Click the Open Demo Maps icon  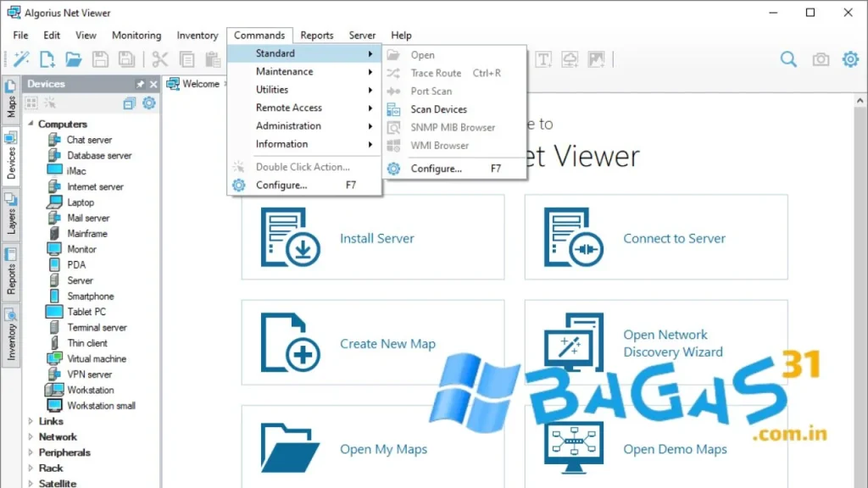point(574,448)
